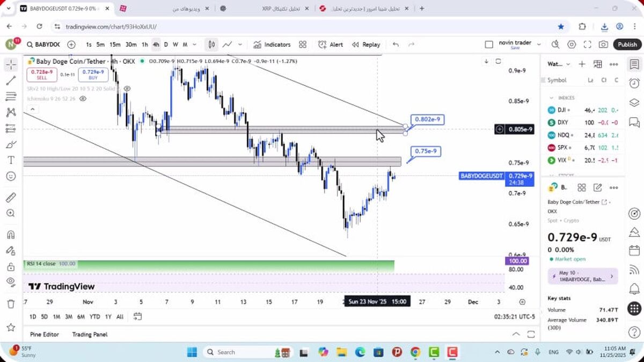Collapse the indicator legend arrow
The height and width of the screenshot is (362, 644).
coord(32,110)
